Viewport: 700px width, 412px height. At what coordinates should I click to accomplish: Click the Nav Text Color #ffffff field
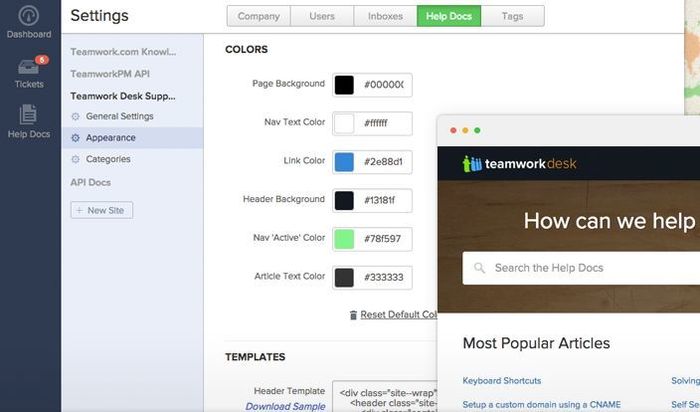click(384, 124)
